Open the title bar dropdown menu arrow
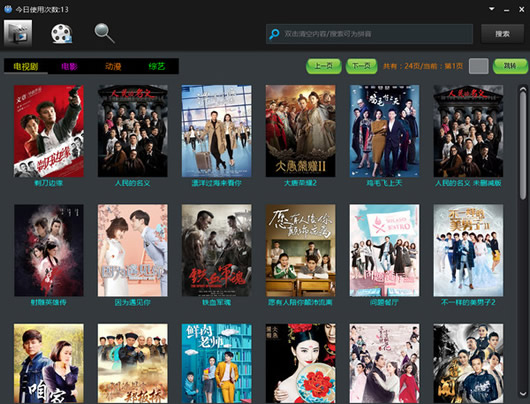This screenshot has height=404, width=530. click(x=492, y=9)
